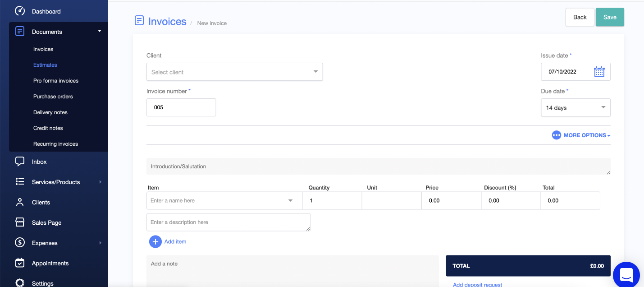Save the new invoice
Image resolution: width=644 pixels, height=287 pixels.
[x=610, y=17]
